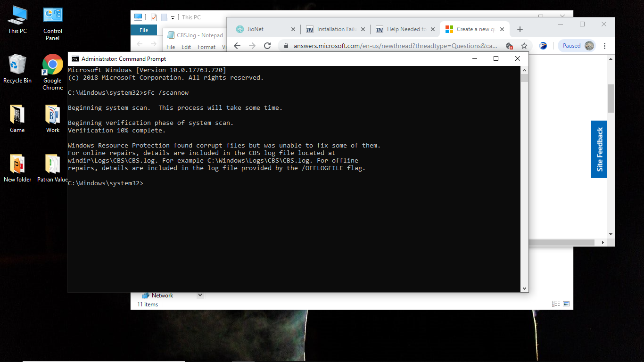
Task: Click Chrome page scroll up arrow
Action: click(611, 59)
